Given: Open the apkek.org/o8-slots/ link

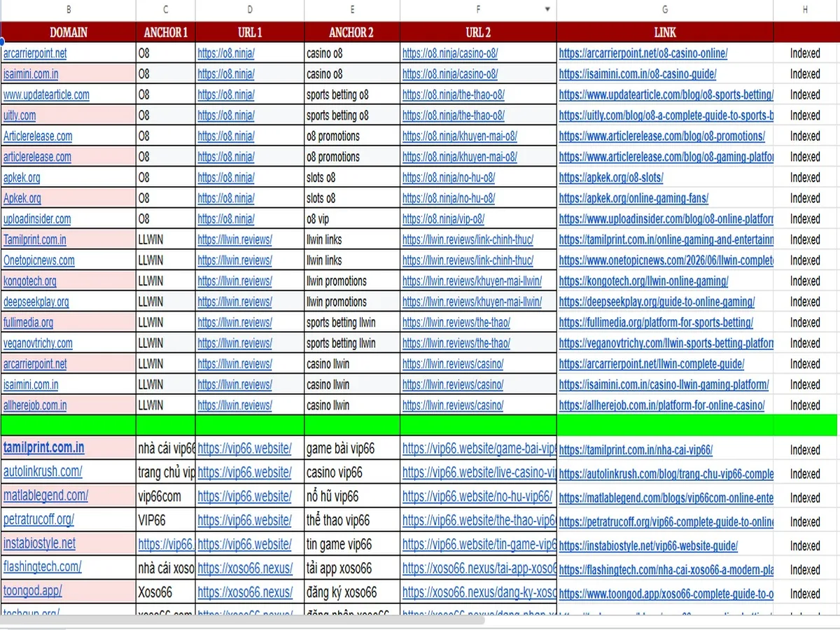Looking at the screenshot, I should [611, 178].
